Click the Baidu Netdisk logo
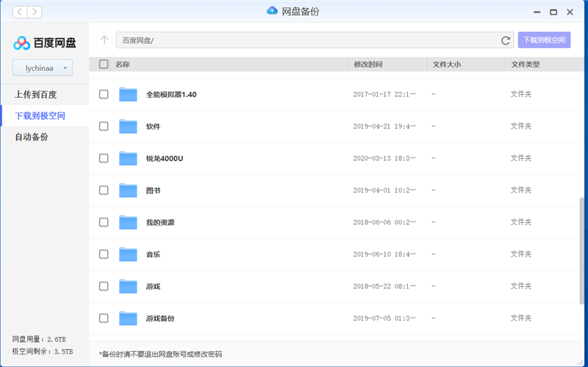This screenshot has width=588, height=367. (45, 43)
